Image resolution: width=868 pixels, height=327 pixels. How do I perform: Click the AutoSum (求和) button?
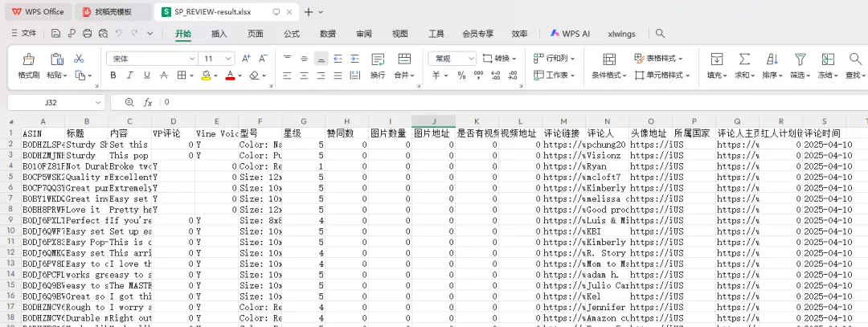[744, 66]
